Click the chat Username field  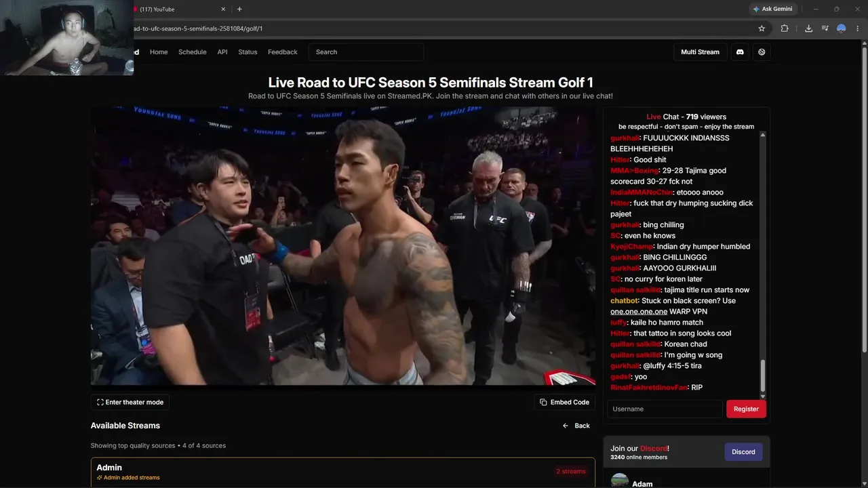pyautogui.click(x=665, y=409)
